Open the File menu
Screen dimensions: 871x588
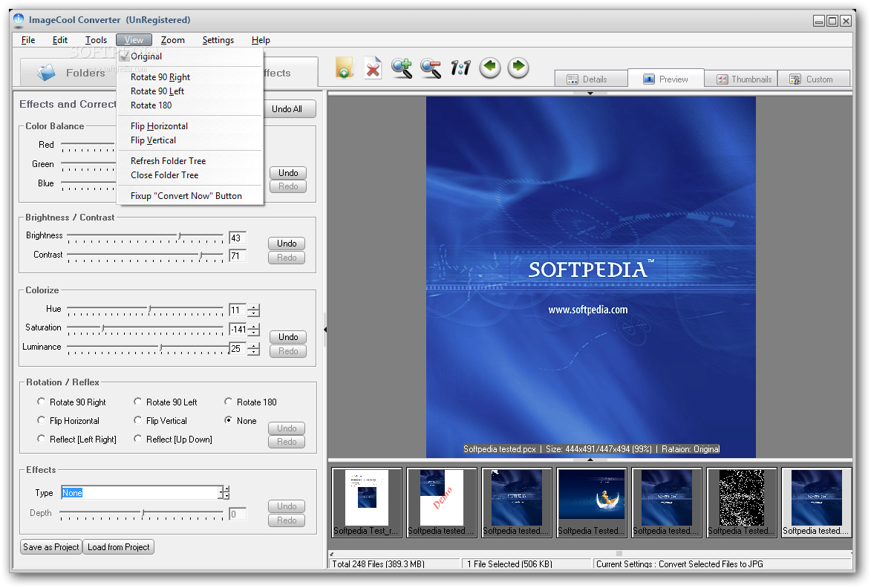[x=27, y=40]
